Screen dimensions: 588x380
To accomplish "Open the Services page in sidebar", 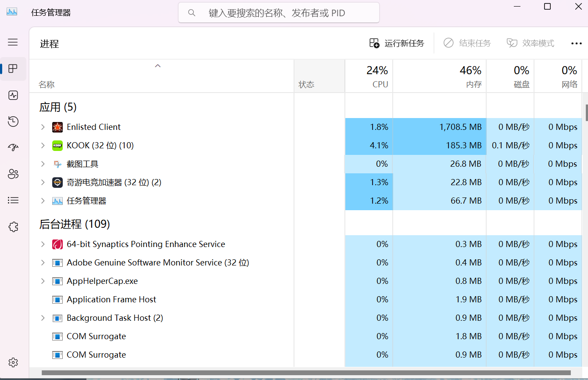I will click(x=13, y=227).
